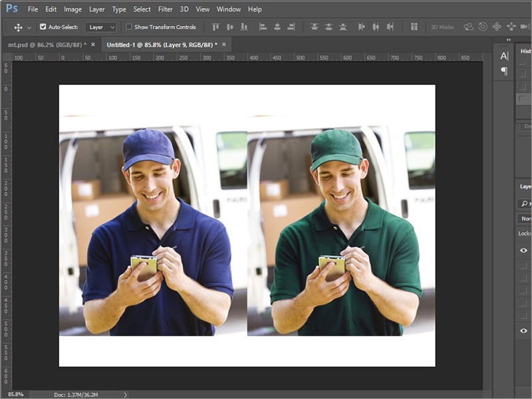Expand the tool preset picker arrow
Screen dimensions: 532x399
tap(29, 27)
